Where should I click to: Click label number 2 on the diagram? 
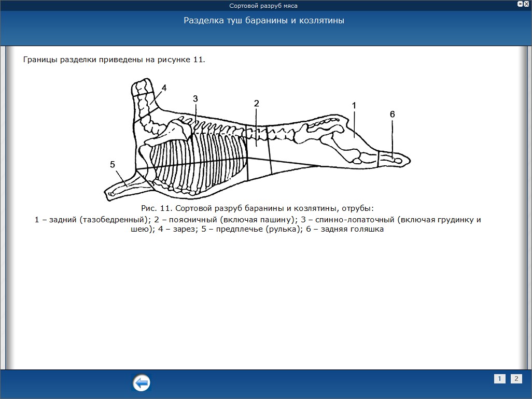[256, 103]
